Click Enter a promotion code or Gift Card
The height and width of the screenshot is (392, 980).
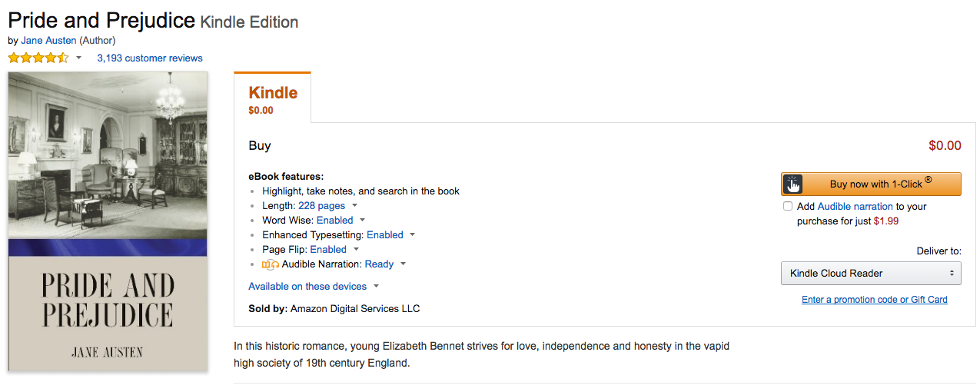tap(875, 300)
